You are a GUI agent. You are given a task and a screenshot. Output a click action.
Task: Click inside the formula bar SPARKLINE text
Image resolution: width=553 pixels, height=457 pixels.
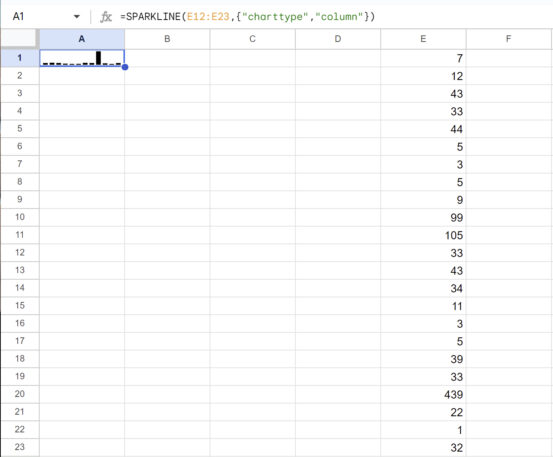click(x=248, y=17)
